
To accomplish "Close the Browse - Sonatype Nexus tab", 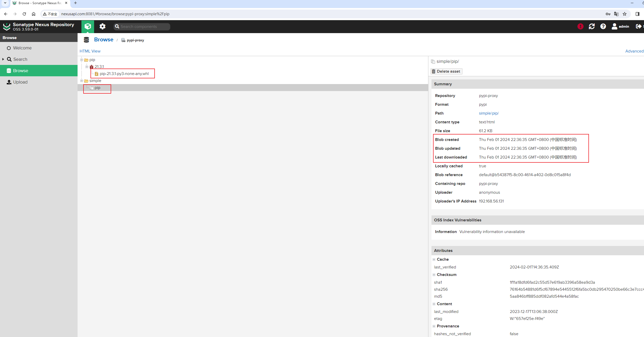I will pos(66,3).
